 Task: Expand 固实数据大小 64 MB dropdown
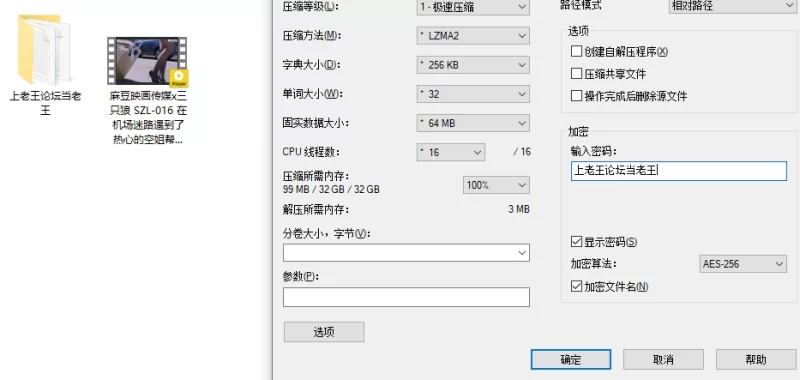click(x=473, y=123)
